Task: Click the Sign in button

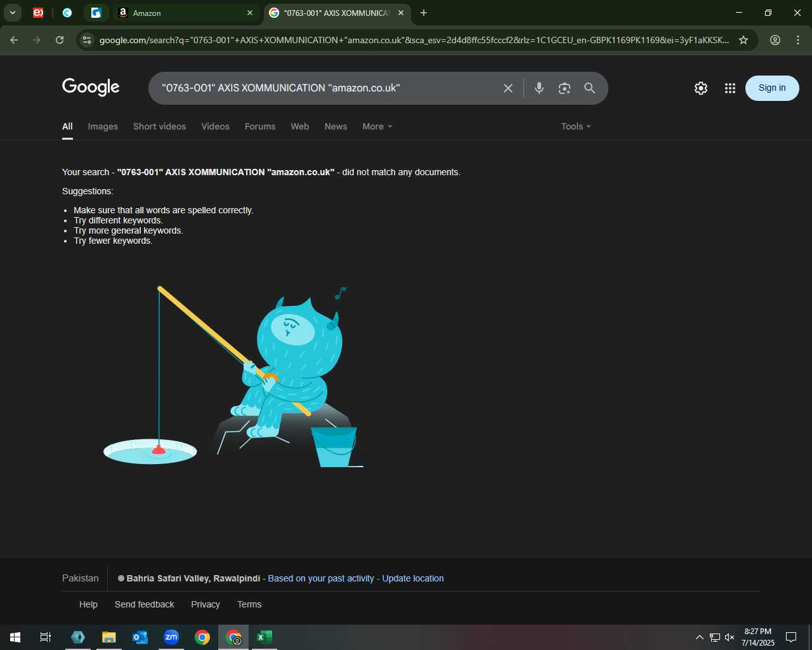Action: tap(772, 88)
